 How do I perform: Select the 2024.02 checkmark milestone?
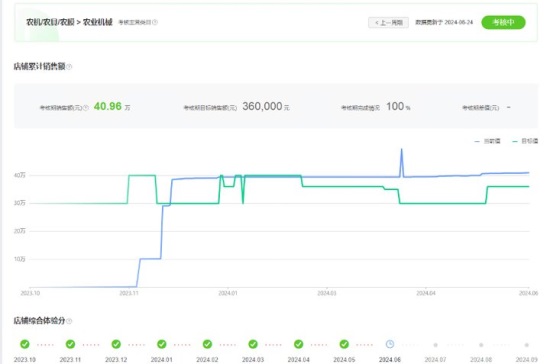coord(207,344)
